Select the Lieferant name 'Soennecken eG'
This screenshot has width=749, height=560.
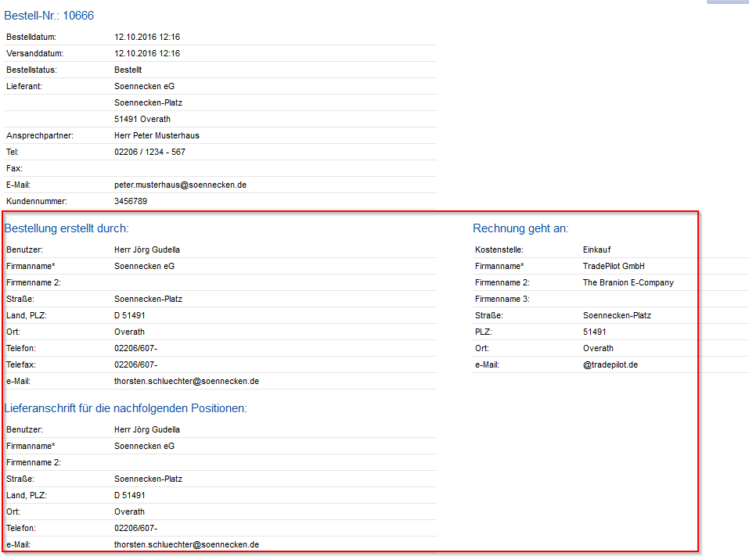[x=144, y=86]
